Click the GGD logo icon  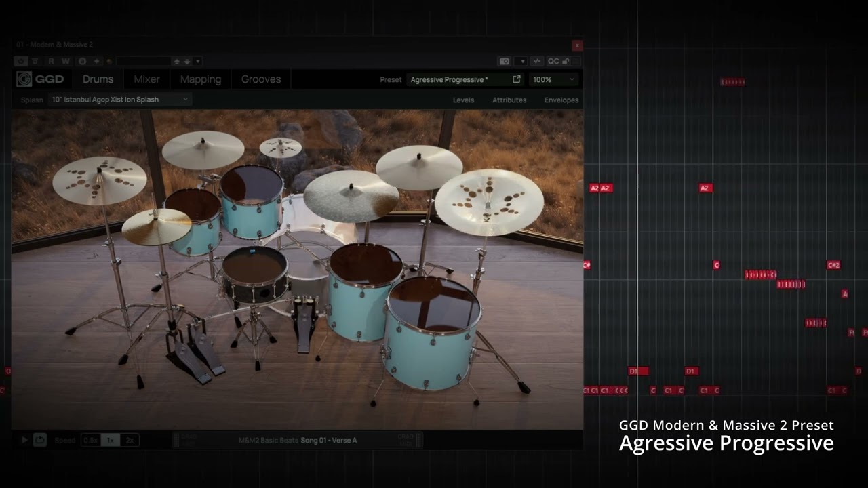coord(24,79)
